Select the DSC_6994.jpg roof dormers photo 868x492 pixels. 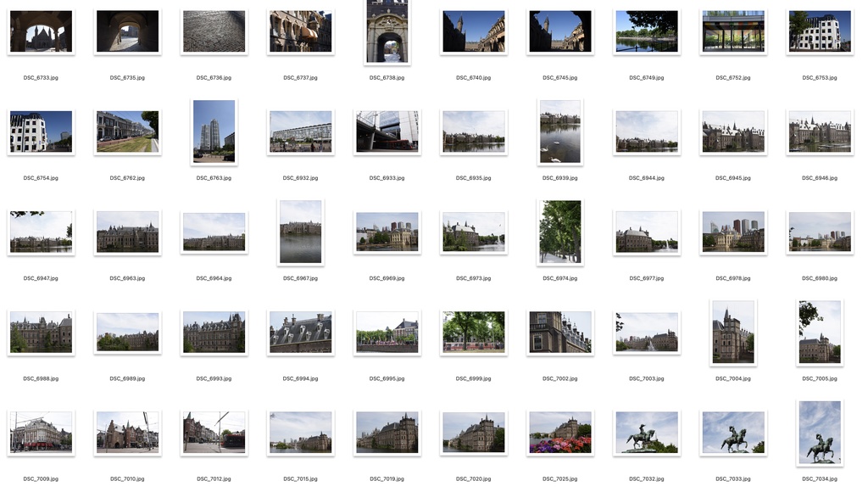(301, 333)
